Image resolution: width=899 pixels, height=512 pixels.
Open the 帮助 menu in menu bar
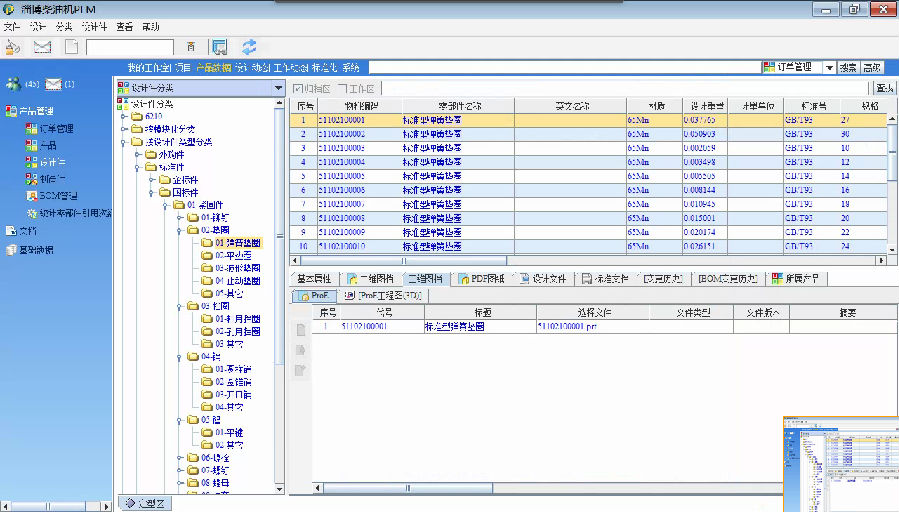pos(150,26)
